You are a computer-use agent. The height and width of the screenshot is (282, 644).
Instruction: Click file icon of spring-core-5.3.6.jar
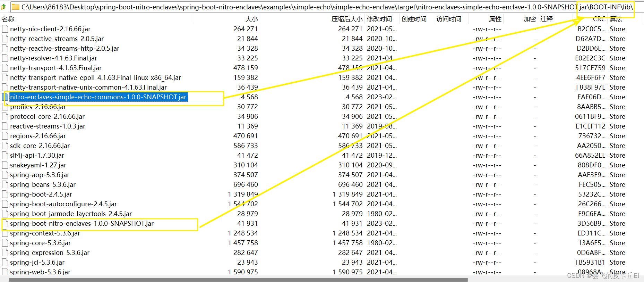pyautogui.click(x=5, y=243)
